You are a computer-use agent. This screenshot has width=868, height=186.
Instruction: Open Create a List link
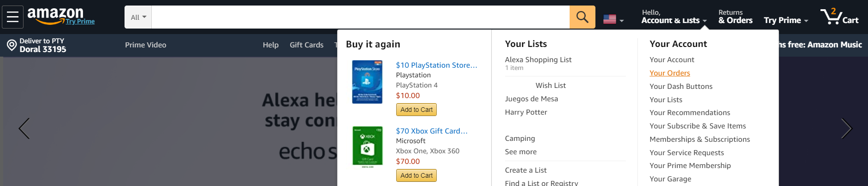pos(526,170)
